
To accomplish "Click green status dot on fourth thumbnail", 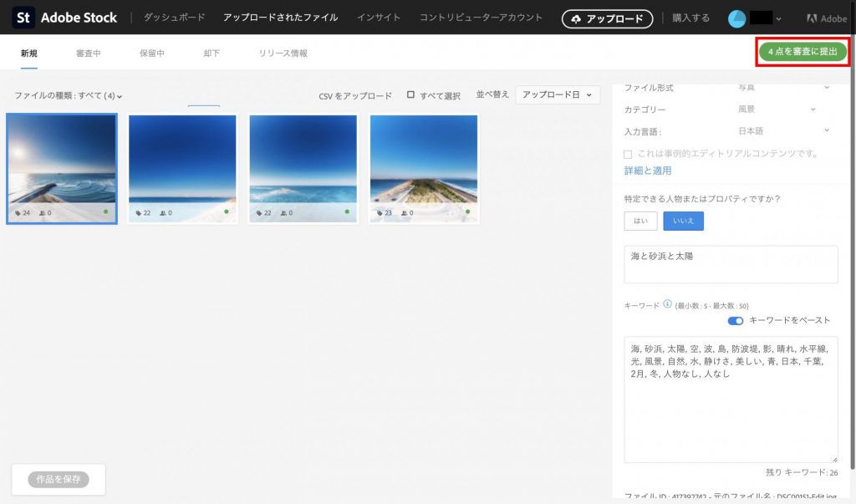I will pos(467,212).
